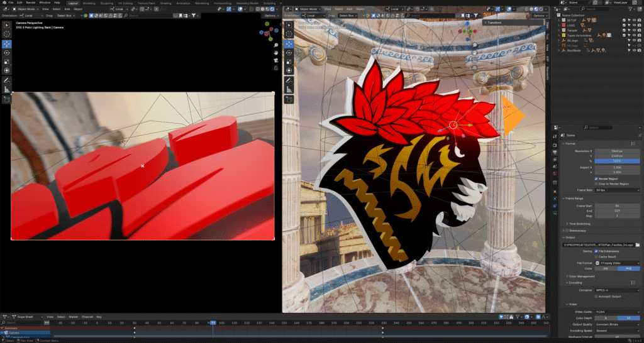Disable the Render Region checkbox
Viewport: 644px width, 343px height.
[596, 179]
